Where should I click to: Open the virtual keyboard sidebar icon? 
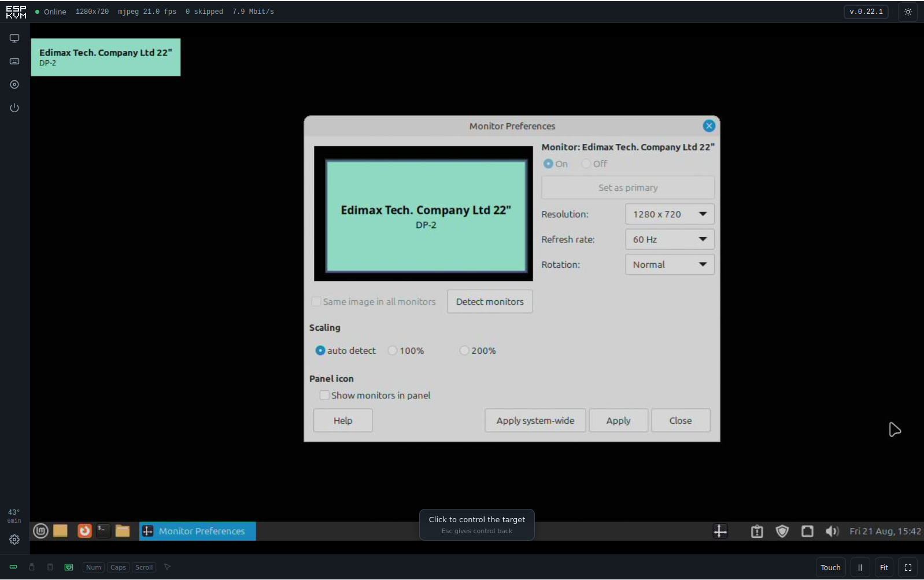point(14,61)
